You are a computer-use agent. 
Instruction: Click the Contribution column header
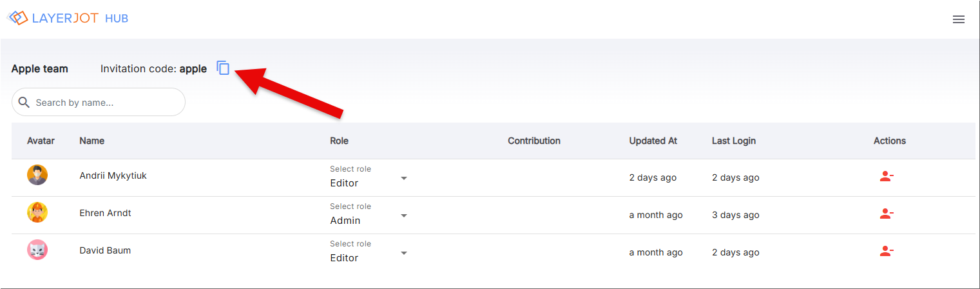tap(534, 141)
